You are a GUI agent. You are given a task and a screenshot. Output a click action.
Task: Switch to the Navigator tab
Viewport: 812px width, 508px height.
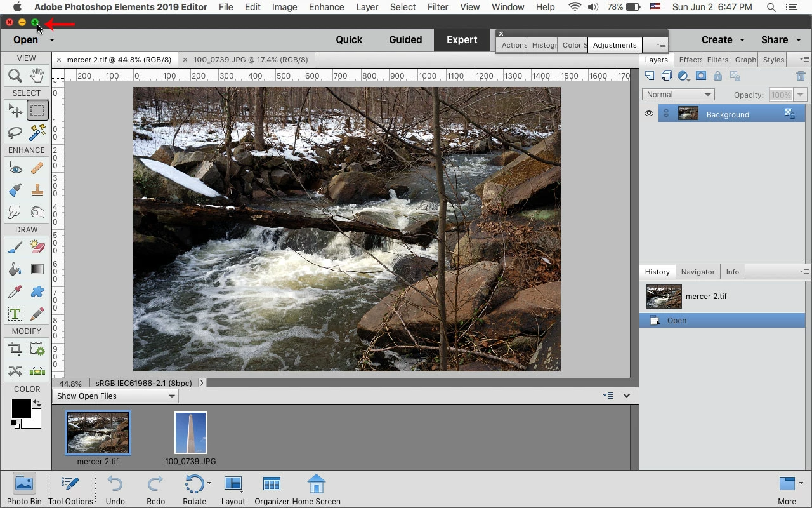tap(698, 272)
